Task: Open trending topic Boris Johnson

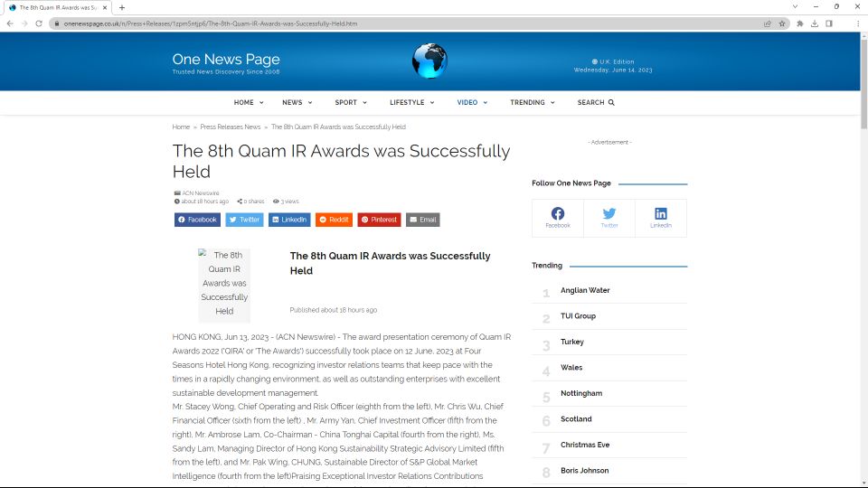Action: pyautogui.click(x=585, y=470)
